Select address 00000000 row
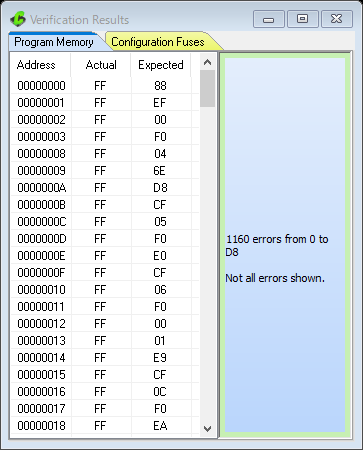This screenshot has width=363, height=450. 105,86
